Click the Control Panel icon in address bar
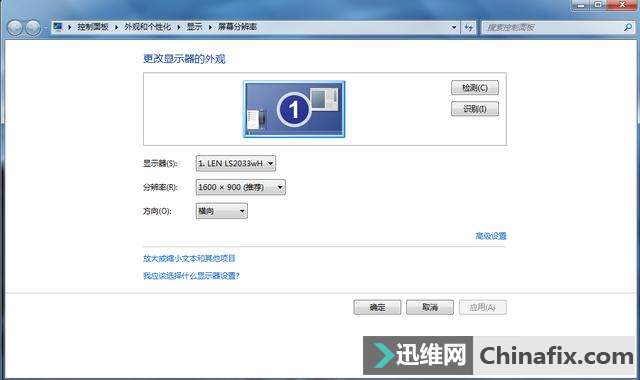This screenshot has height=380, width=640. pyautogui.click(x=58, y=27)
